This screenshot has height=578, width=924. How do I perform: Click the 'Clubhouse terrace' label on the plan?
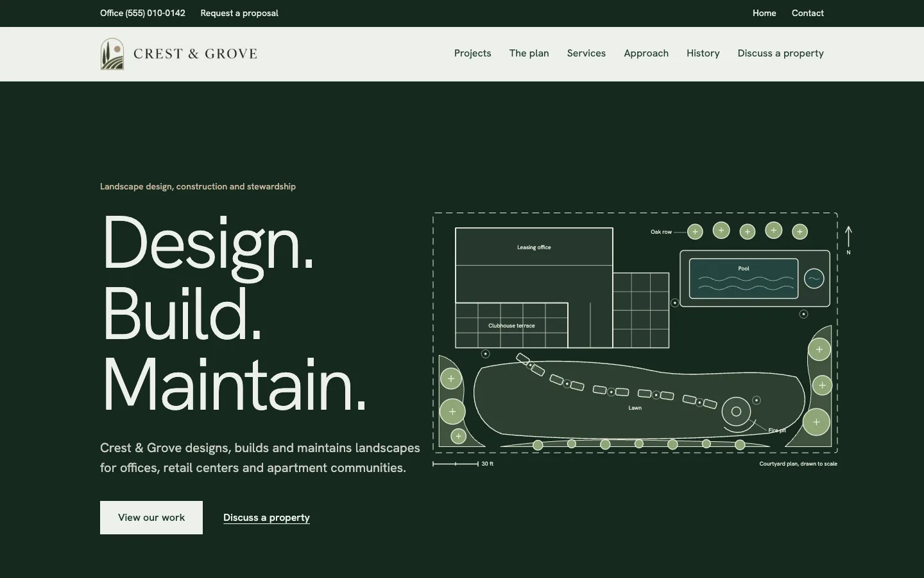pos(511,326)
